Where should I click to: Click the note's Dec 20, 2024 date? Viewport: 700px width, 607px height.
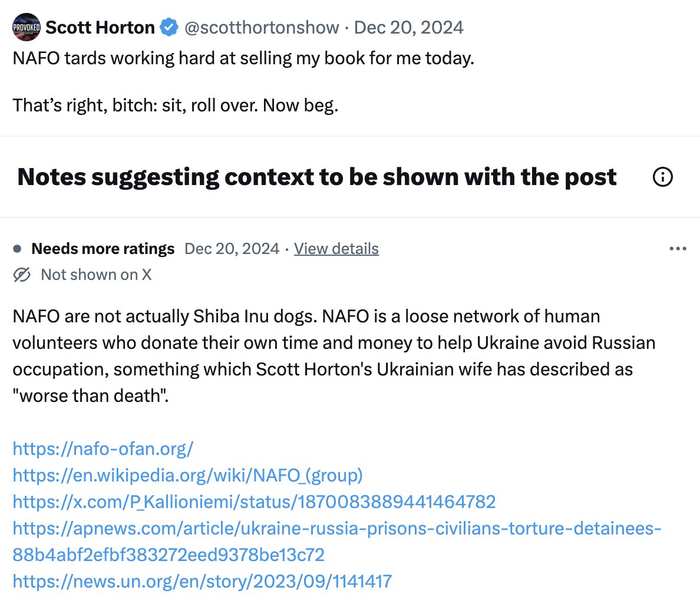point(232,248)
